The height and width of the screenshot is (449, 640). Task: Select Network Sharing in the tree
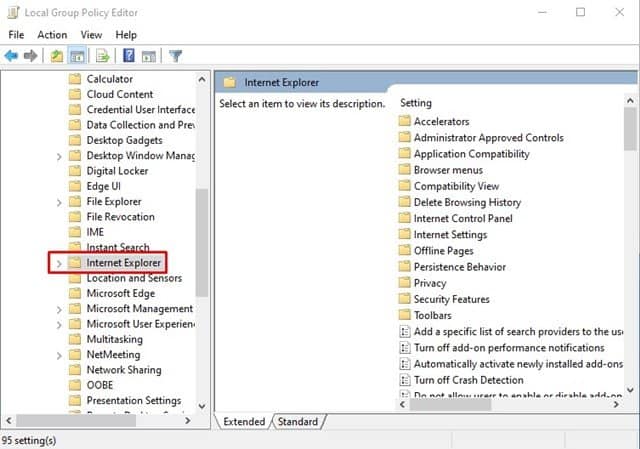[x=124, y=369]
